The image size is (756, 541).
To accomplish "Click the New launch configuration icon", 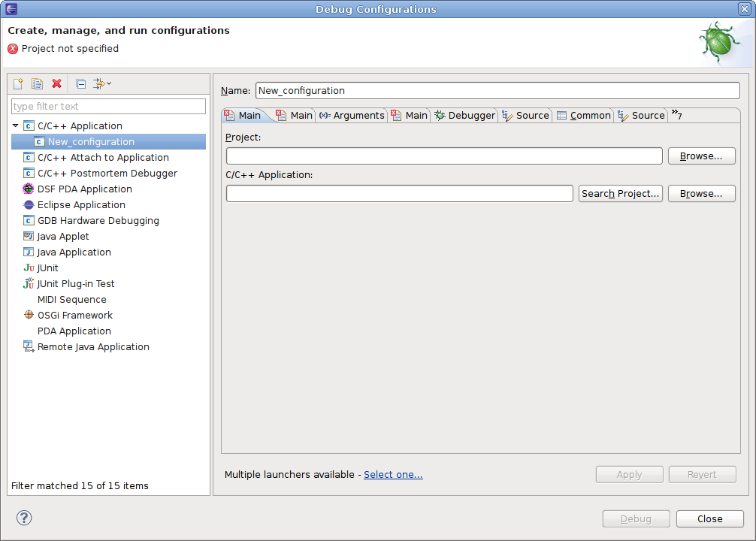I will [x=18, y=83].
